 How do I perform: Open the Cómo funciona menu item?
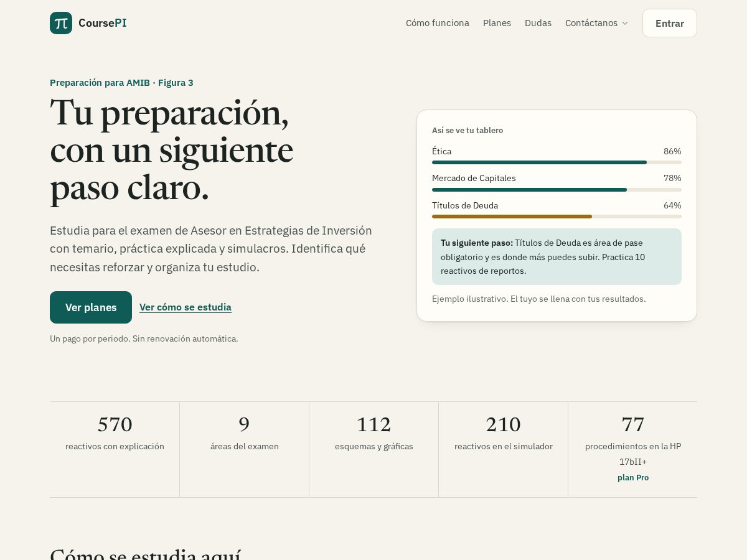coord(438,23)
